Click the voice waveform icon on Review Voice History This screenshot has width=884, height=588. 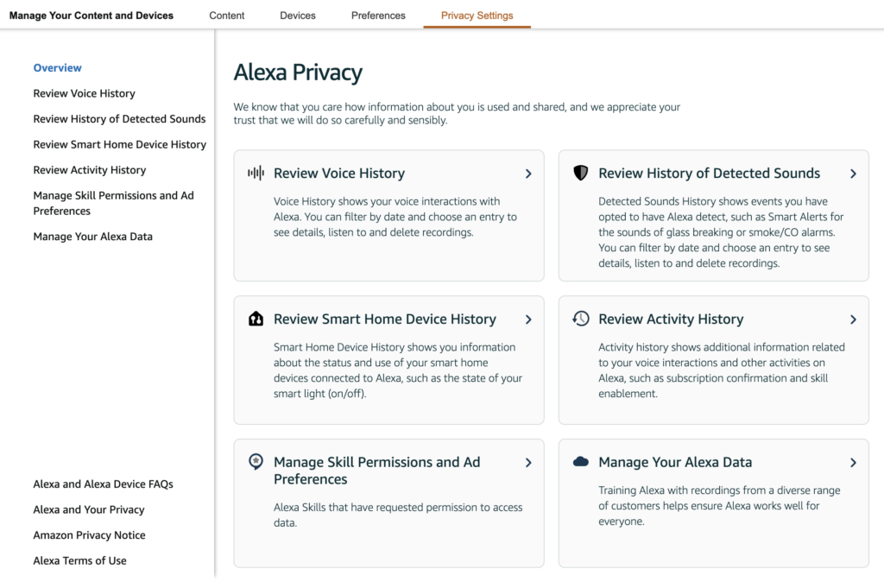pyautogui.click(x=256, y=173)
